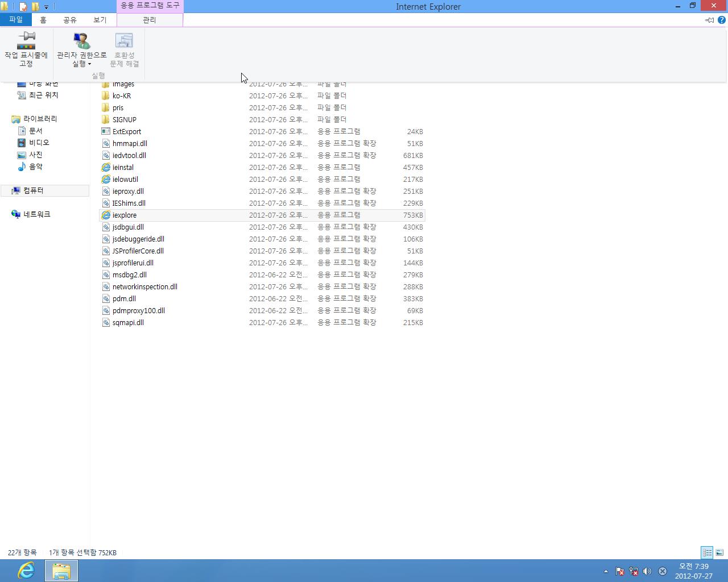Select the ieproxy.dll file icon

pos(106,191)
